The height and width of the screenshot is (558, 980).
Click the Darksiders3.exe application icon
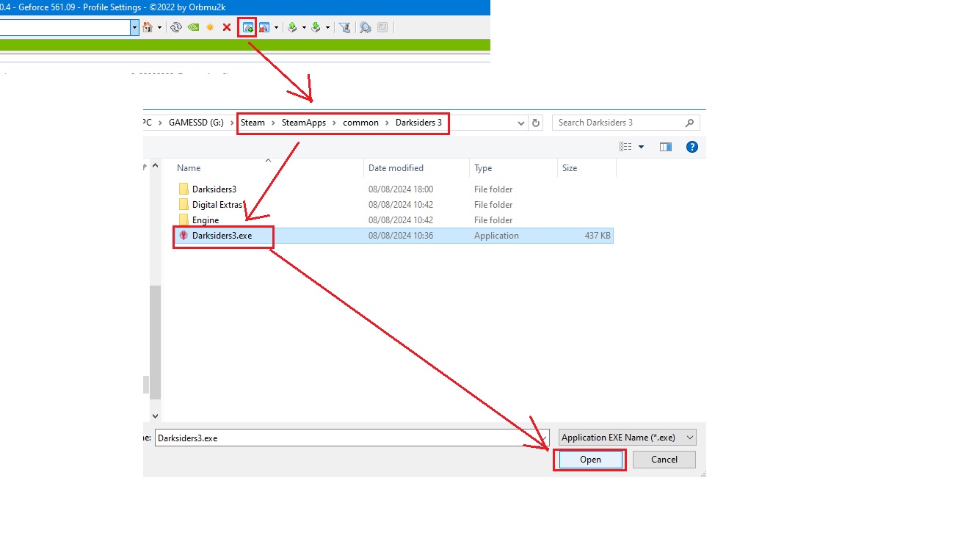point(184,236)
